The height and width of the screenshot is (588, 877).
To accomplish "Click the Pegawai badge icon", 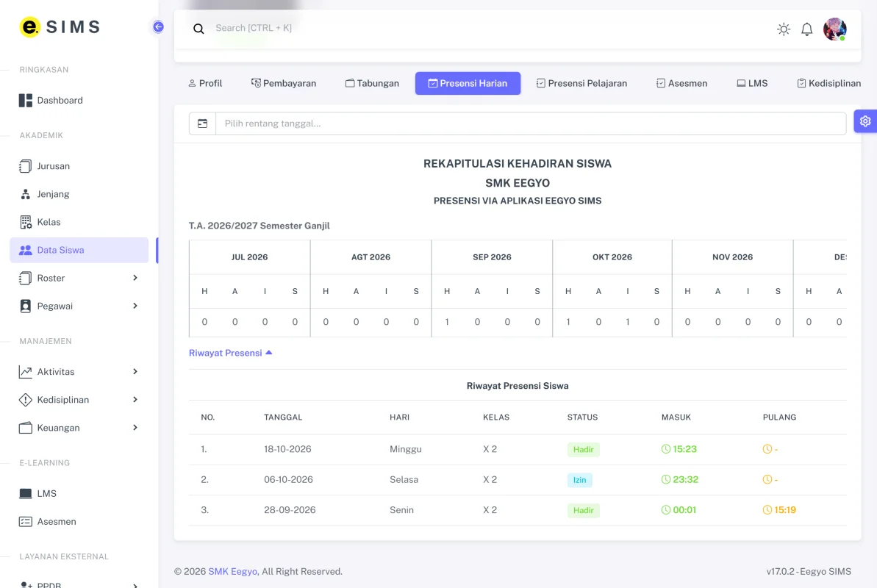I will (26, 306).
